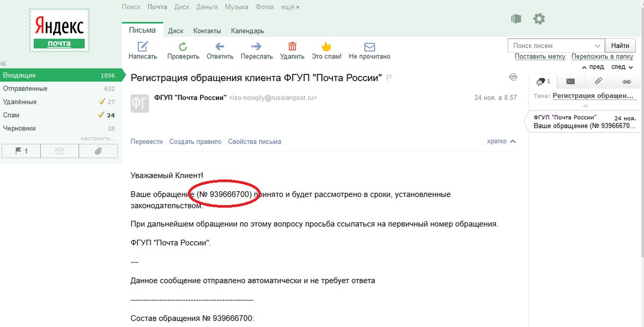Image resolution: width=644 pixels, height=327 pixels.
Task: Open the Yandex Почта logo
Action: 58,31
